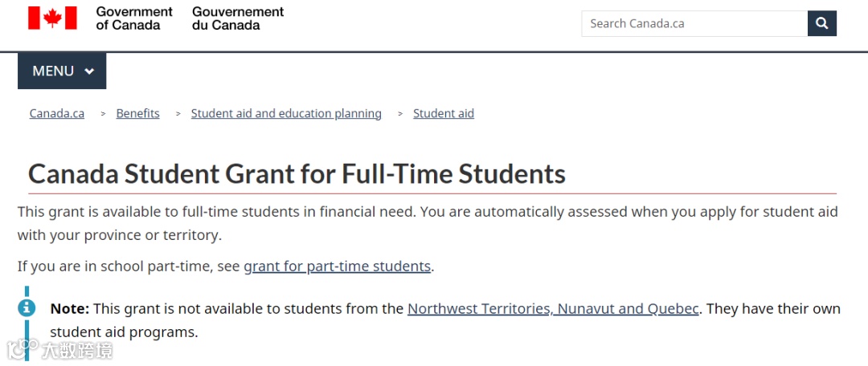The width and height of the screenshot is (868, 366).
Task: Click the Gouvernement du Canada French wordmark
Action: pyautogui.click(x=238, y=18)
